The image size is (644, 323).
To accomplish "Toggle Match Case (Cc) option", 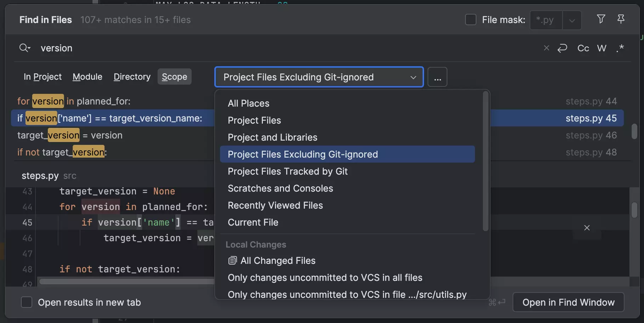I will tap(583, 48).
